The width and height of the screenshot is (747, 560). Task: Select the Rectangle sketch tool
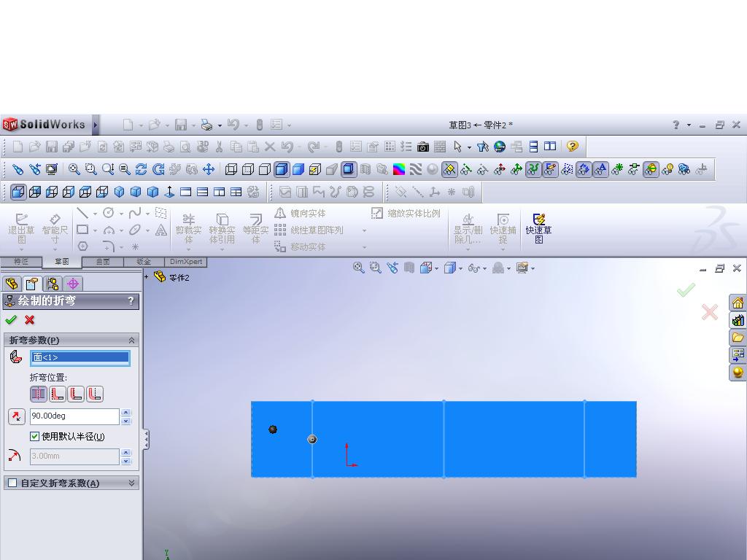[82, 230]
